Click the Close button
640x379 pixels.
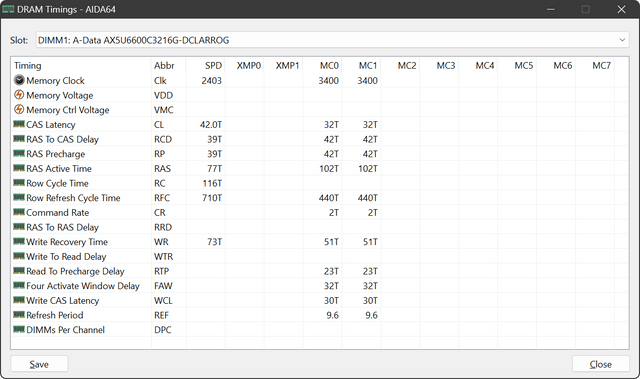600,364
